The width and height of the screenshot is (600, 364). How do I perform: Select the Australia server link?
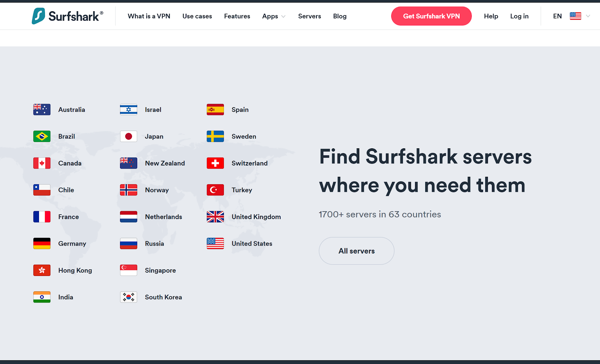[x=72, y=110]
